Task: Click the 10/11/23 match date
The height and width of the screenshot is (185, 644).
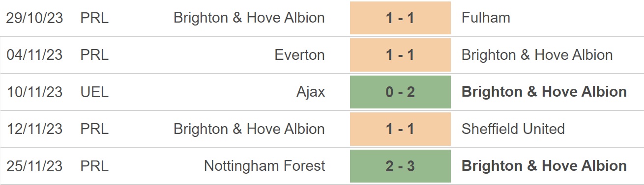Action: coord(34,92)
